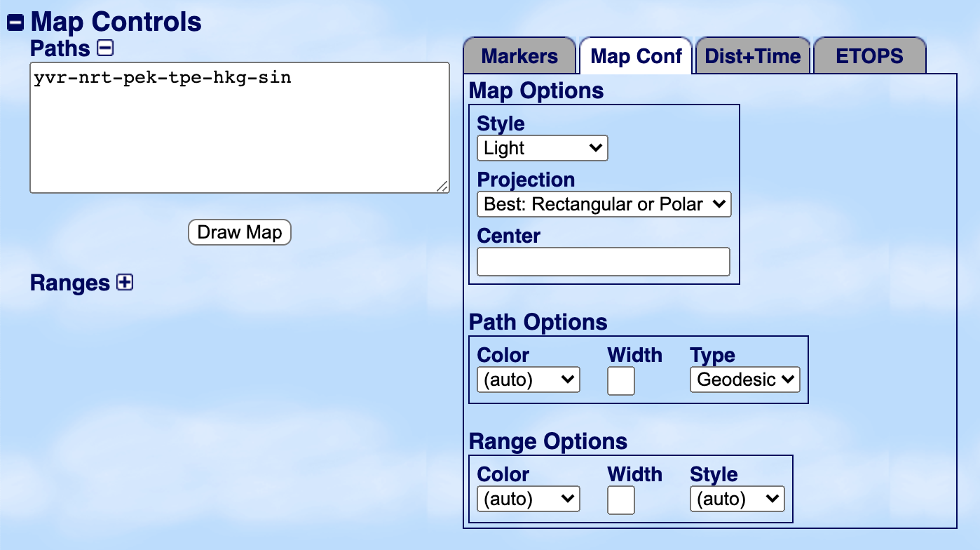Open the path Type Geodesic dropdown
Image resolution: width=980 pixels, height=550 pixels.
point(744,380)
